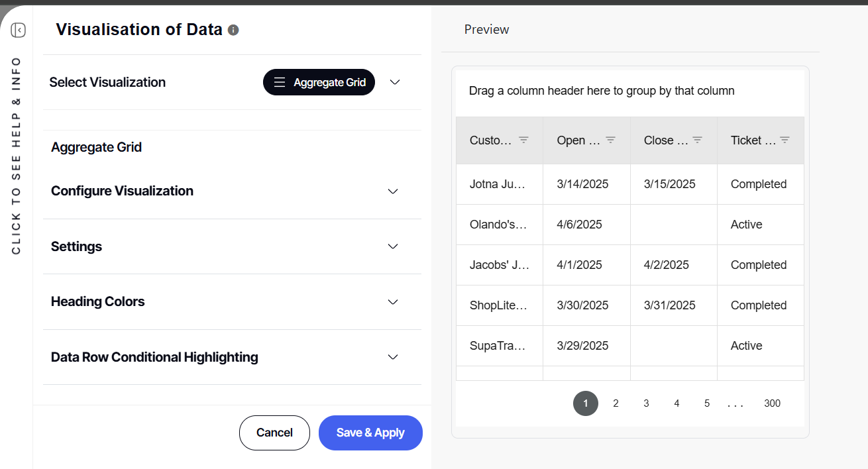Open filter menu on Open … column
This screenshot has height=469, width=868.
[611, 140]
